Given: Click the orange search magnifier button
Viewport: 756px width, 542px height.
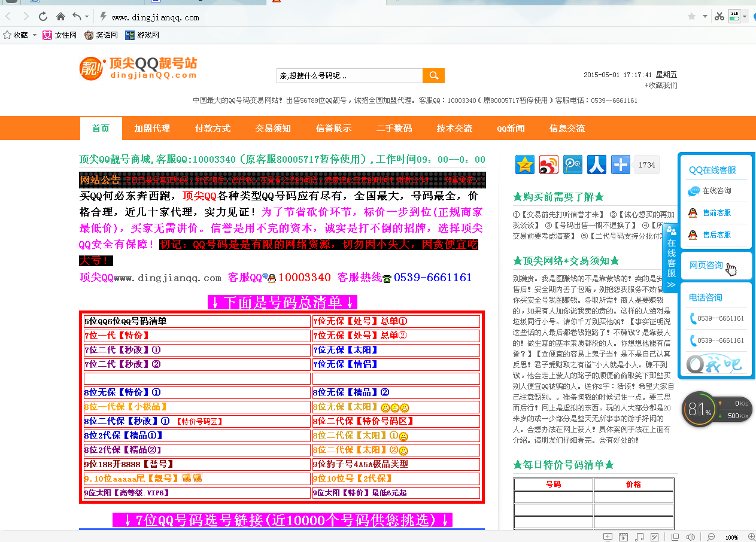Looking at the screenshot, I should pos(433,75).
